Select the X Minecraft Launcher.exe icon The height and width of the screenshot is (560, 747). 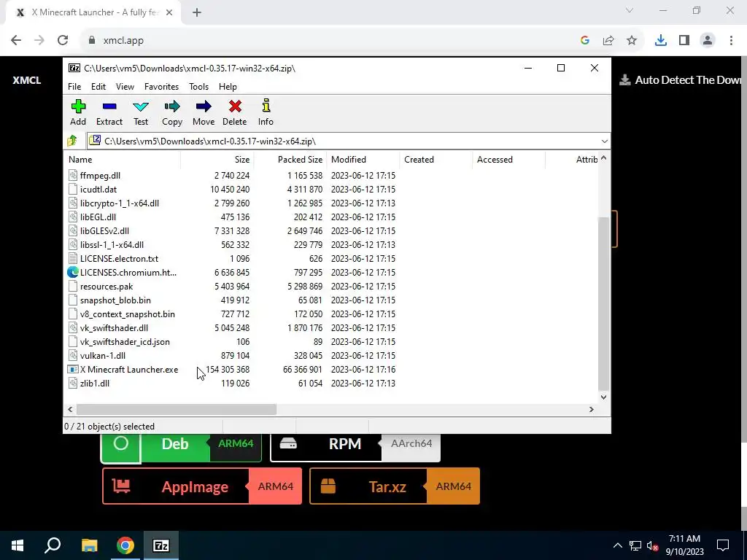pos(72,370)
